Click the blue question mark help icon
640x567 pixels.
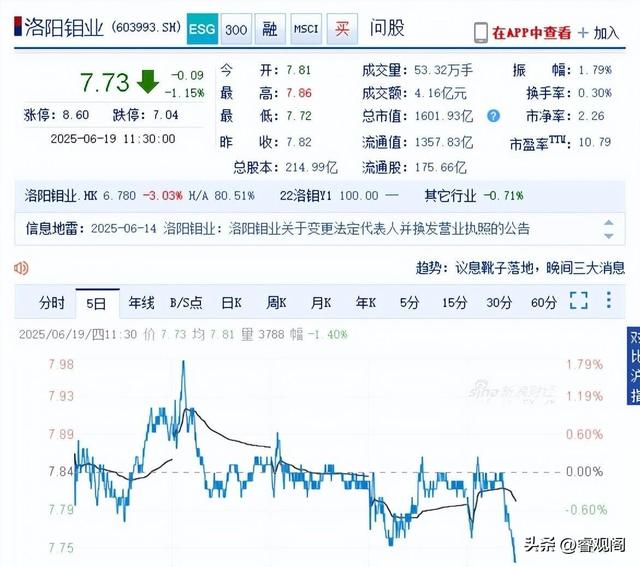click(x=493, y=116)
